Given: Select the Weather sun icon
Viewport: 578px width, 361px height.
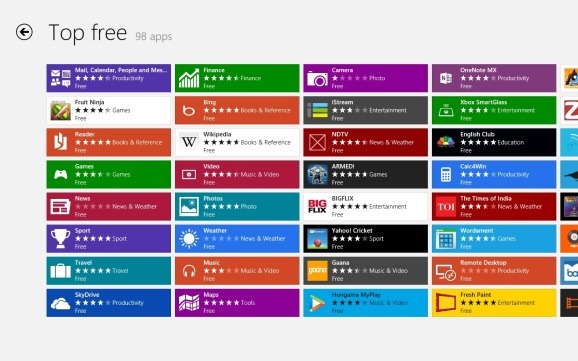Looking at the screenshot, I should click(x=189, y=239).
